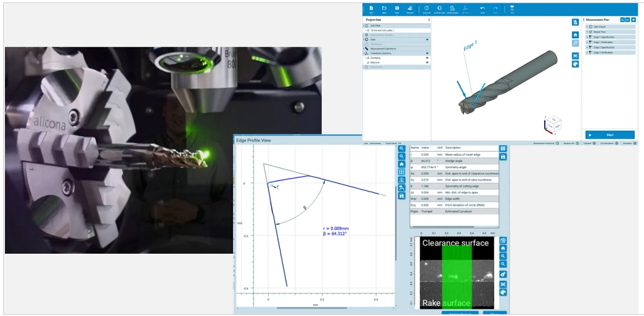The width and height of the screenshot is (644, 316).
Task: Click the Edge Profile vertical scrollbar
Action: point(396,222)
